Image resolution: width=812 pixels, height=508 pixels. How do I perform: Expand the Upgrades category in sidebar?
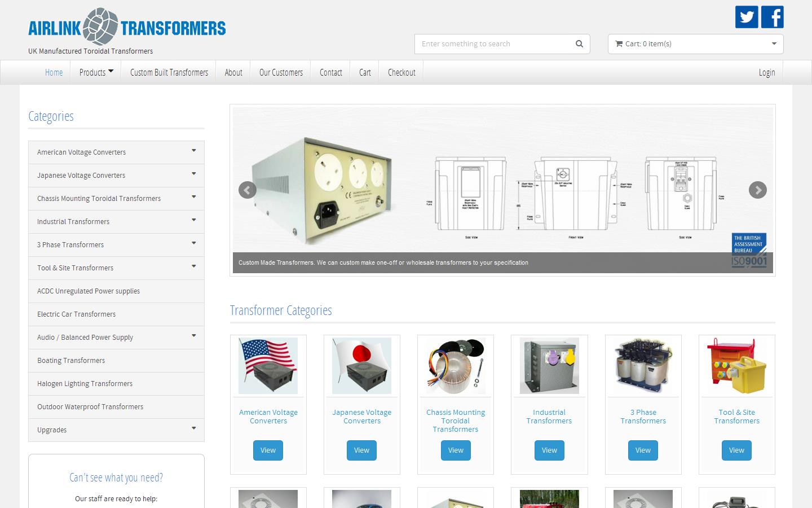[194, 430]
